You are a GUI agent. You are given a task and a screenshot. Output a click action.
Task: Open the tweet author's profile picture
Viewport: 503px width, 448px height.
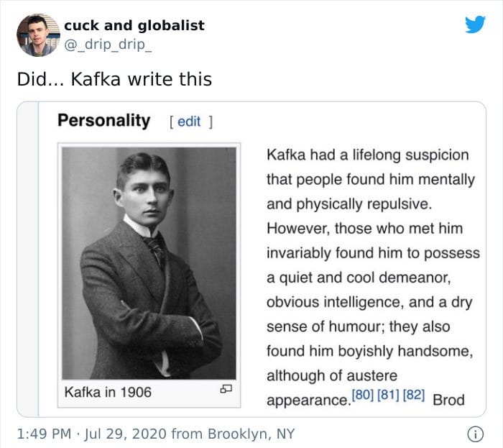pyautogui.click(x=38, y=35)
